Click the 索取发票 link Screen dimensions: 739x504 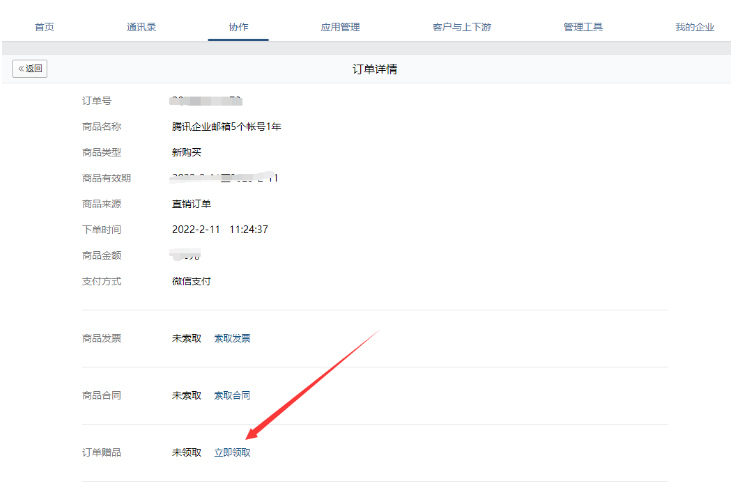tap(232, 338)
